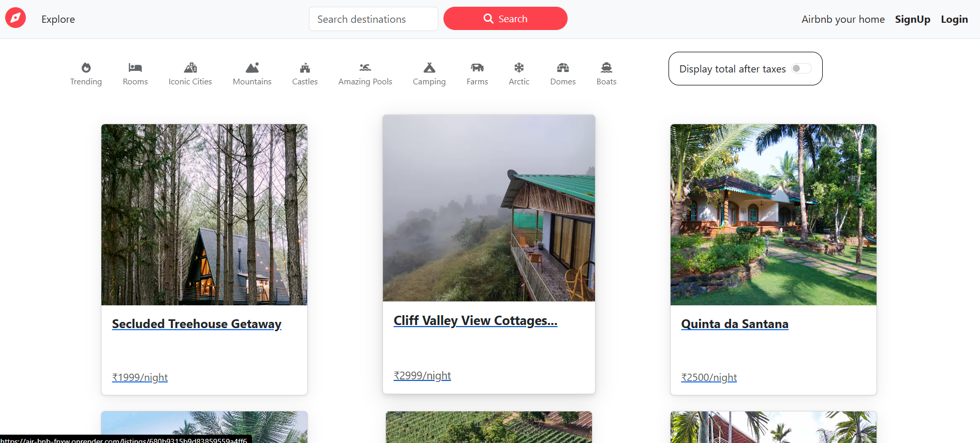Focus the Search destinations field

coord(374,19)
